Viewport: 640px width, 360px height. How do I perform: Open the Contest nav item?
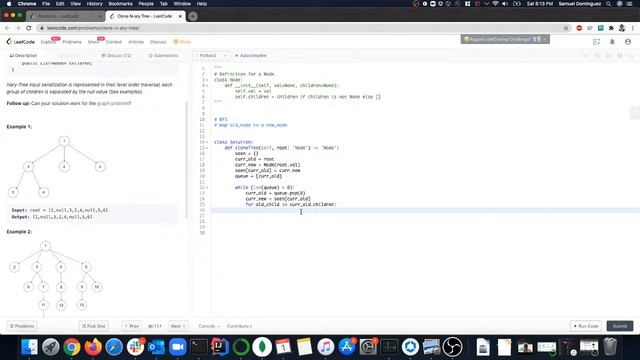click(113, 42)
